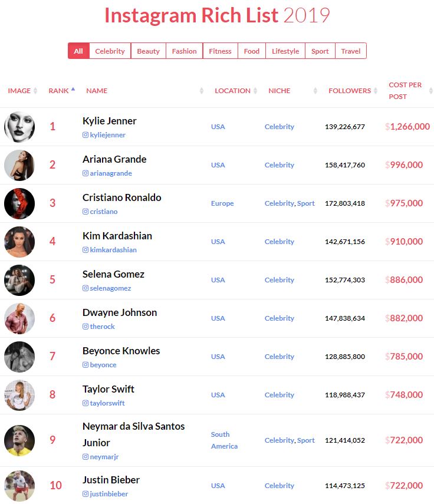Click sort arrows beside Cost Per Post

click(x=430, y=91)
